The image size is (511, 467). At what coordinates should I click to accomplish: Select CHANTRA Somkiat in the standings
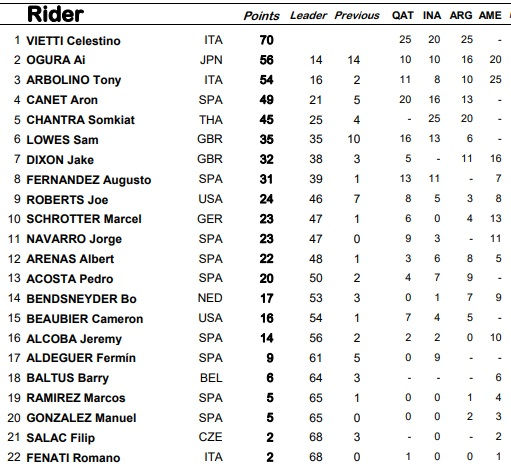pos(81,120)
